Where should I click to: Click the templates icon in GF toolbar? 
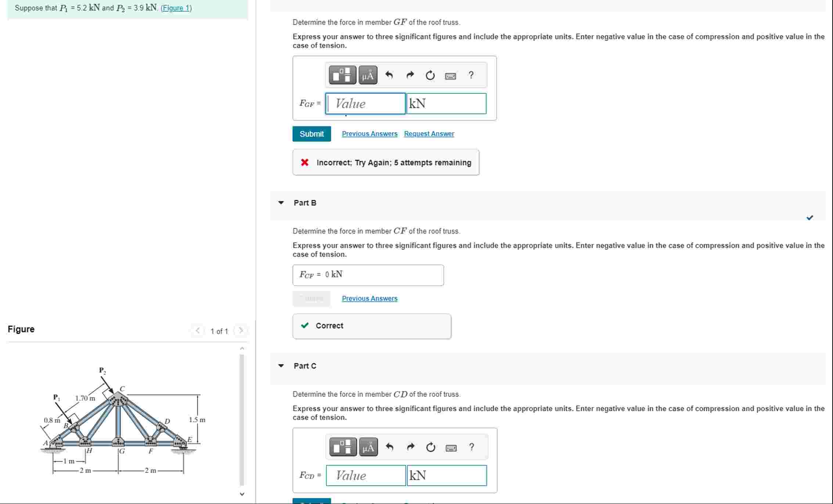(342, 75)
